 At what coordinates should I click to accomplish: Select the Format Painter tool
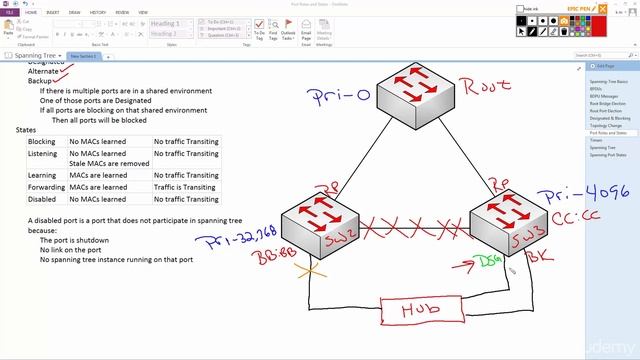[x=33, y=37]
